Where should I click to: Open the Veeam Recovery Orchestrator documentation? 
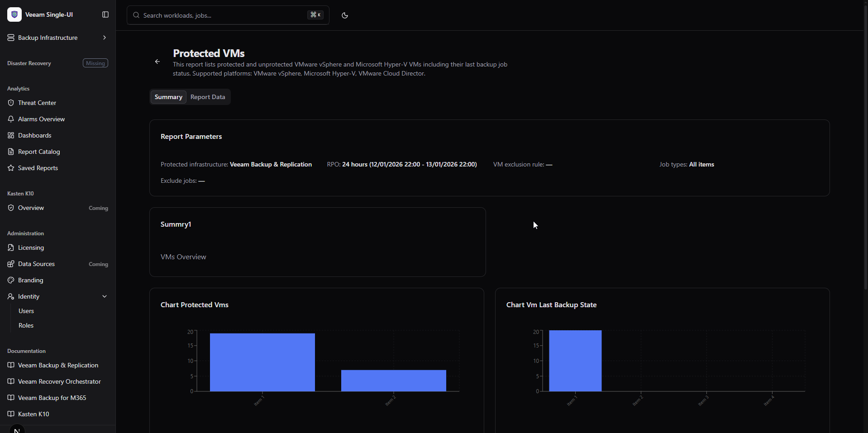click(59, 381)
